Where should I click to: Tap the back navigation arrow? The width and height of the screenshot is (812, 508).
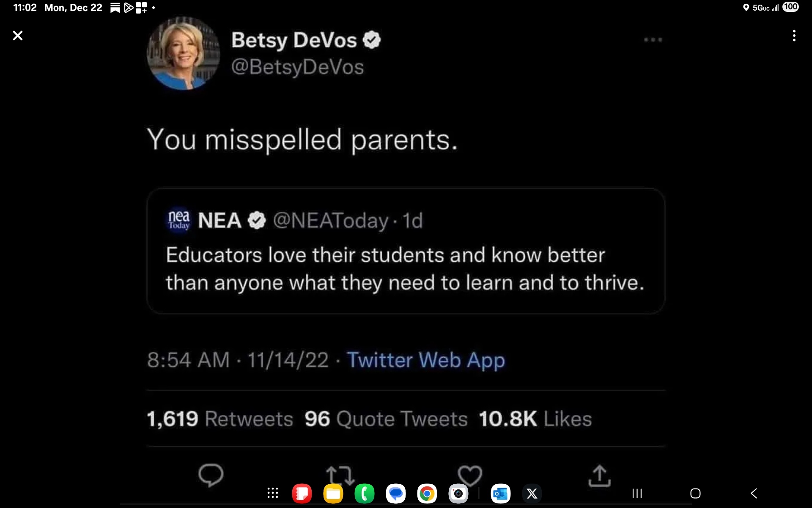(754, 493)
